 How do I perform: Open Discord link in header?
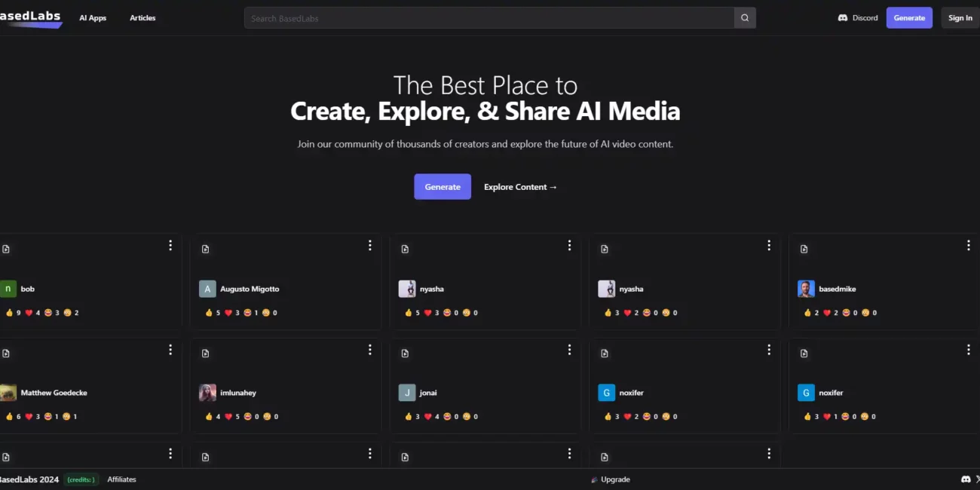tap(858, 18)
